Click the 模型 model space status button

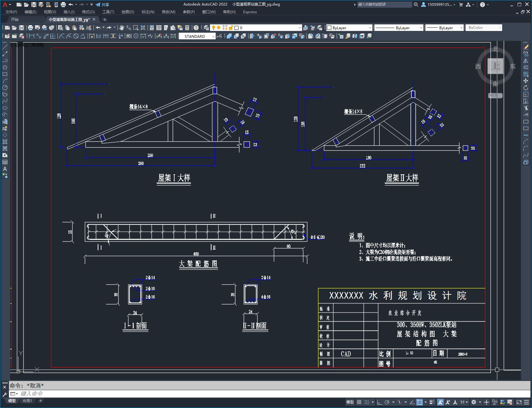click(x=350, y=402)
